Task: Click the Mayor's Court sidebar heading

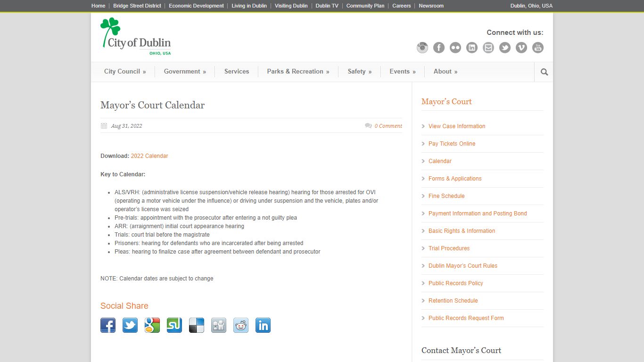Action: click(x=446, y=102)
